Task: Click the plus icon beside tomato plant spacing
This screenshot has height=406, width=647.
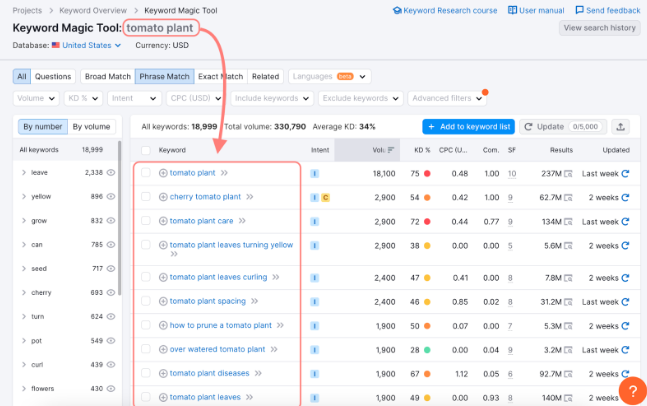Action: (x=164, y=301)
